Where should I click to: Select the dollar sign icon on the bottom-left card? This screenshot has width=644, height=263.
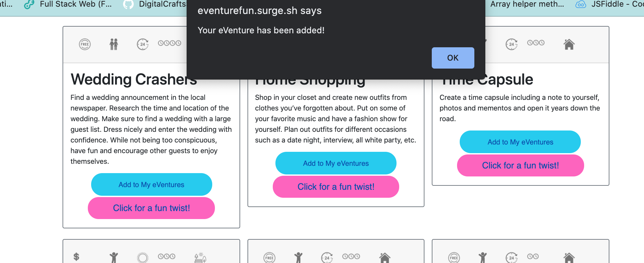pyautogui.click(x=76, y=256)
